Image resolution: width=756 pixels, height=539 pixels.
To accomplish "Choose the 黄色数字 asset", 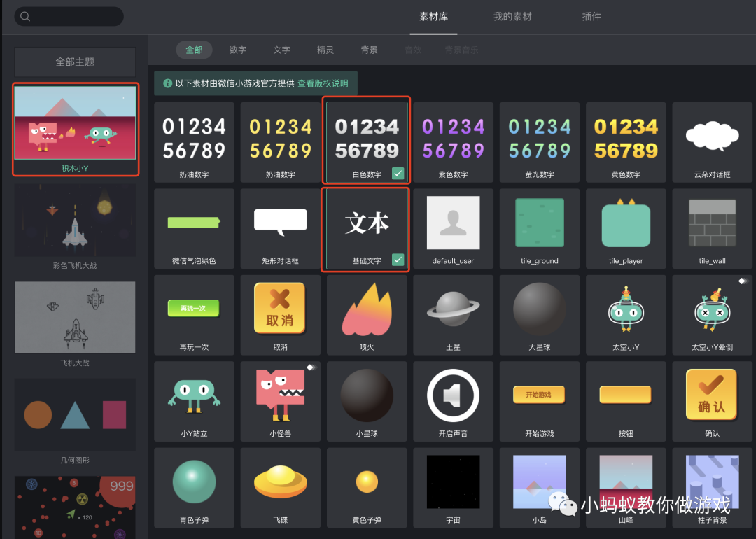I will pyautogui.click(x=626, y=141).
